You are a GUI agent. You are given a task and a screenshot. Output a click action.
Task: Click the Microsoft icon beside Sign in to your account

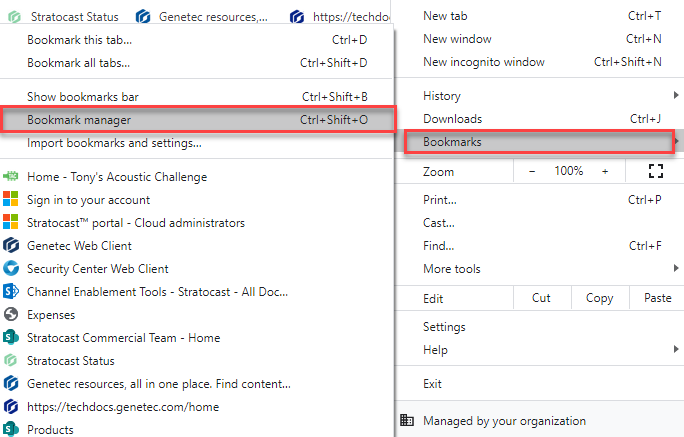(10, 199)
